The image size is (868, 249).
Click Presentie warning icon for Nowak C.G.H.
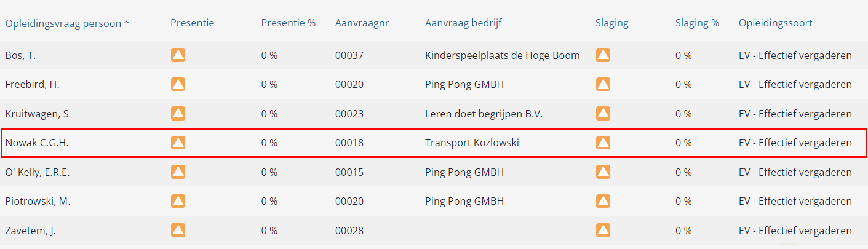178,143
